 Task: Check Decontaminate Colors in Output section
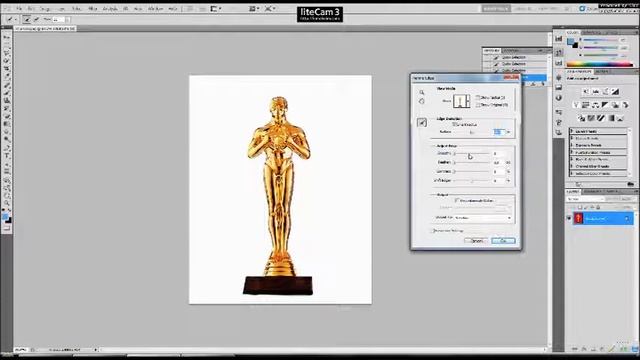tap(457, 200)
